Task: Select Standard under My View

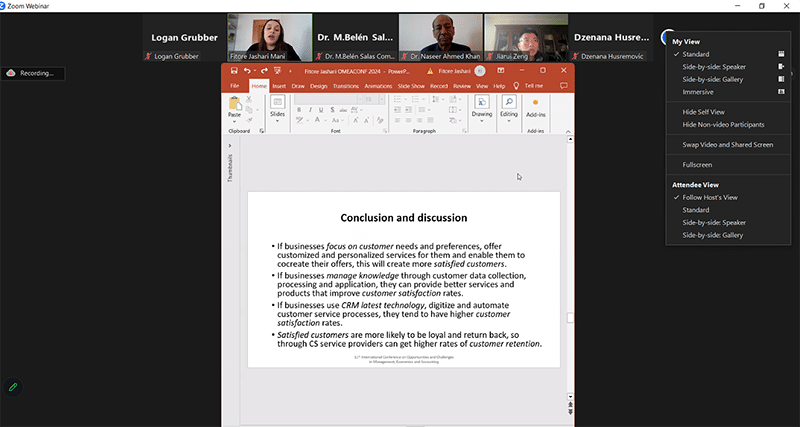Action: [x=696, y=54]
